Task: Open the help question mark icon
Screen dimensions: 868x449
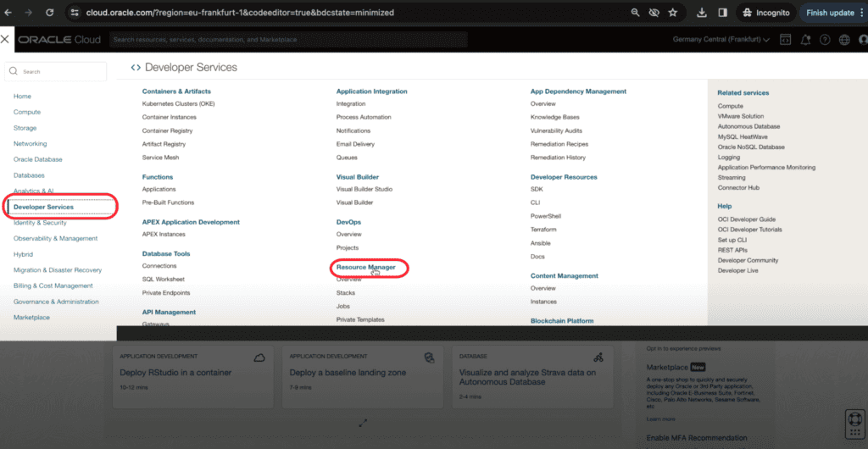Action: click(x=825, y=40)
